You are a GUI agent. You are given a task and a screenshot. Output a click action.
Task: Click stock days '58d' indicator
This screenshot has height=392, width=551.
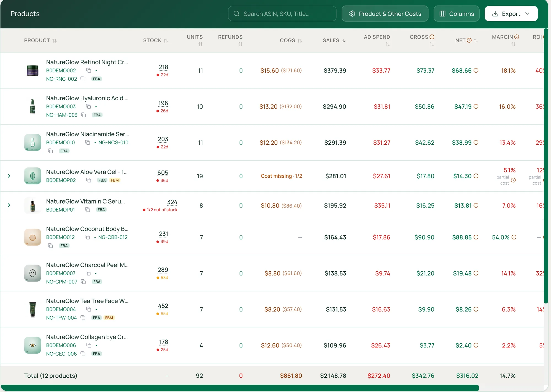(x=163, y=278)
